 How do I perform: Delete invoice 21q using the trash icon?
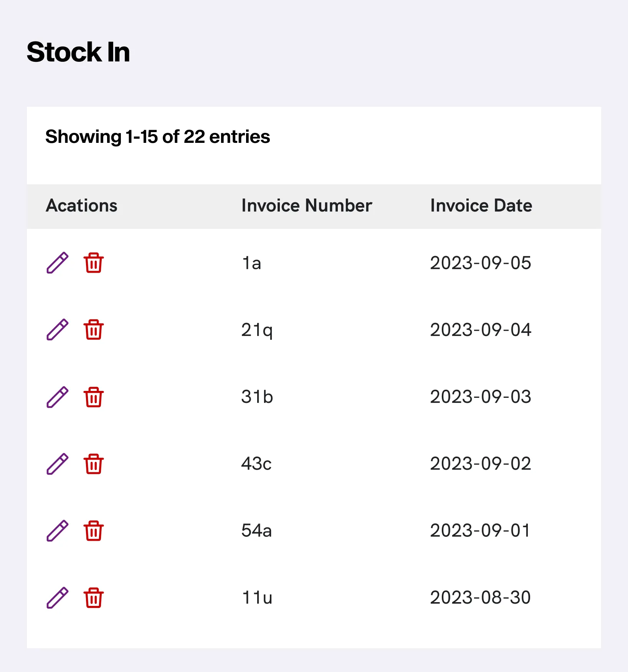(x=94, y=330)
